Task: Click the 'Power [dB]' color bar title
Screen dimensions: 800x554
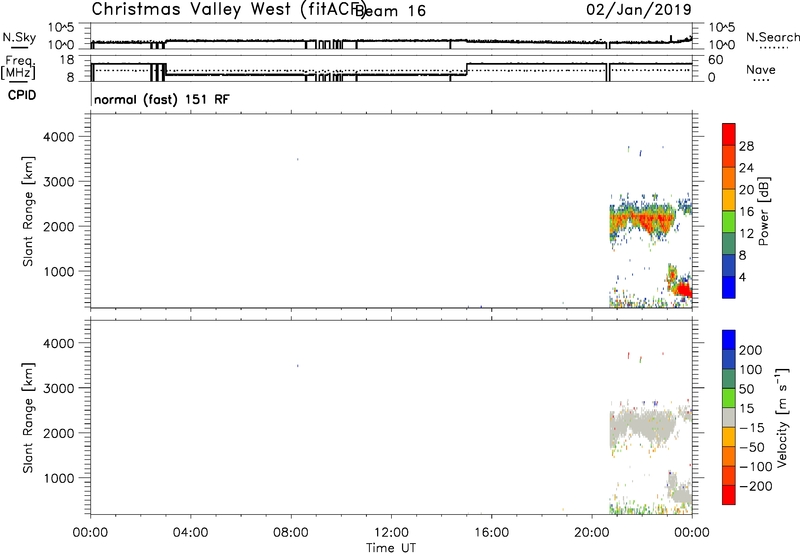Action: click(763, 211)
